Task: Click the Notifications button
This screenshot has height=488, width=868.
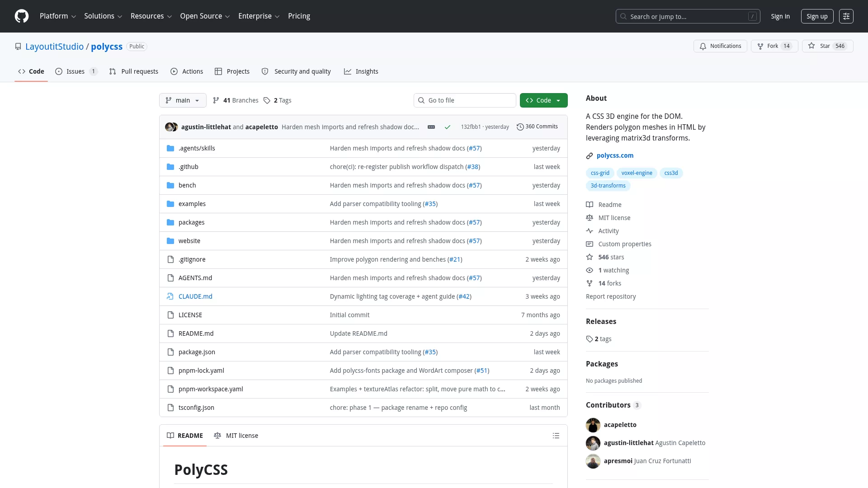Action: pos(720,46)
